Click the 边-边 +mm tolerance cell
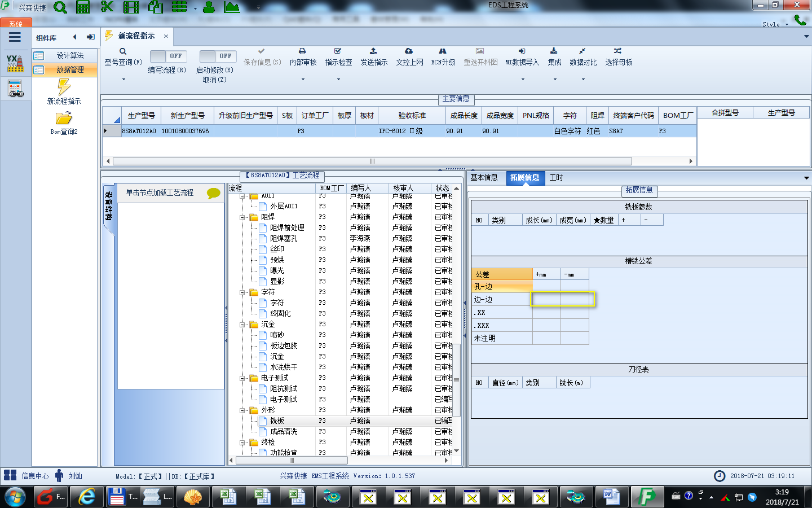Viewport: 812px width, 508px height. pos(546,299)
